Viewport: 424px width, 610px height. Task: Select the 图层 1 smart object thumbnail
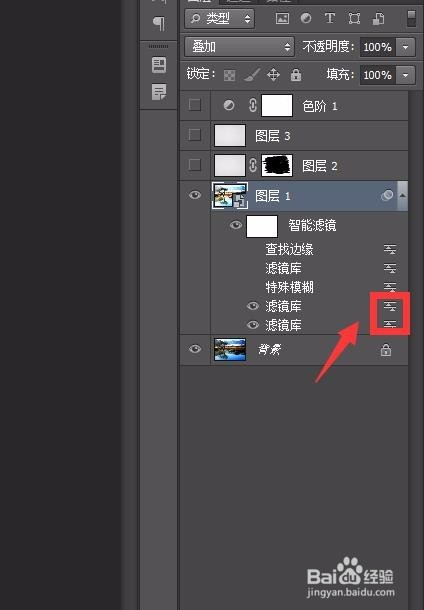pyautogui.click(x=230, y=195)
